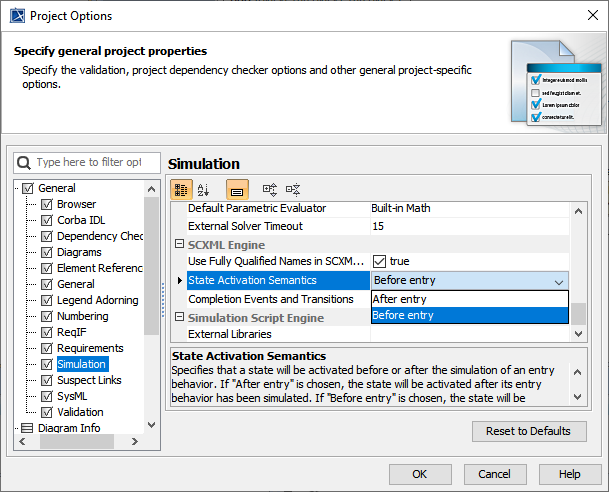Toggle the SysML tree checkbox icon
This screenshot has width=609, height=492.
[x=46, y=396]
